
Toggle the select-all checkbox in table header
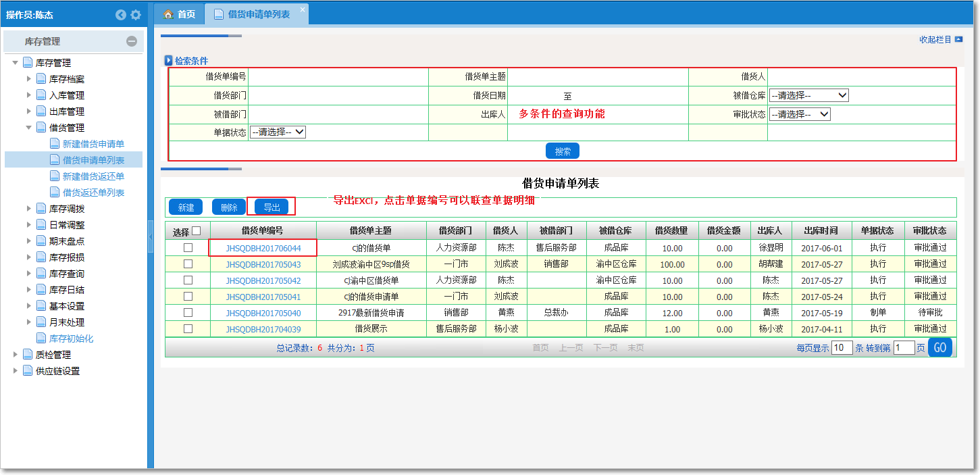[x=196, y=231]
